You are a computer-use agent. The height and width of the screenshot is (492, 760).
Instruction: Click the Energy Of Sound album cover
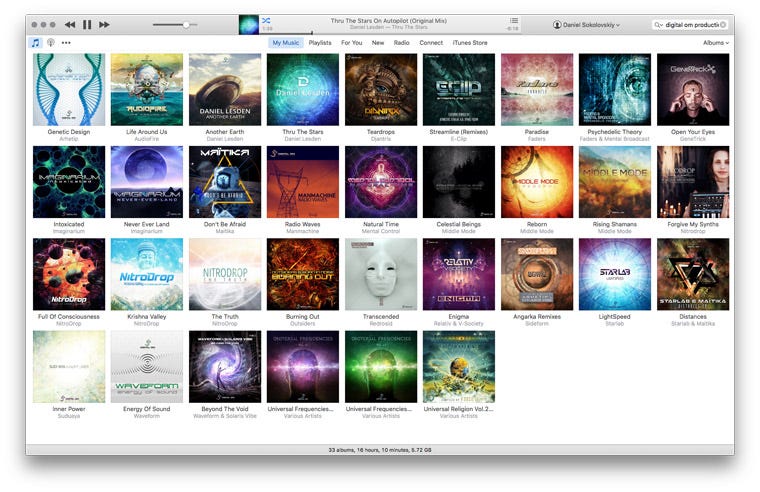pos(147,367)
